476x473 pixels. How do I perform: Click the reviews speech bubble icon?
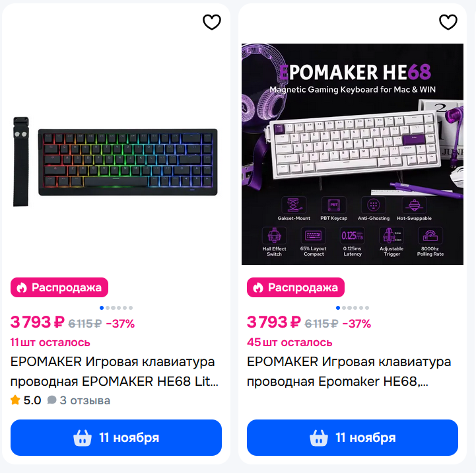click(52, 400)
